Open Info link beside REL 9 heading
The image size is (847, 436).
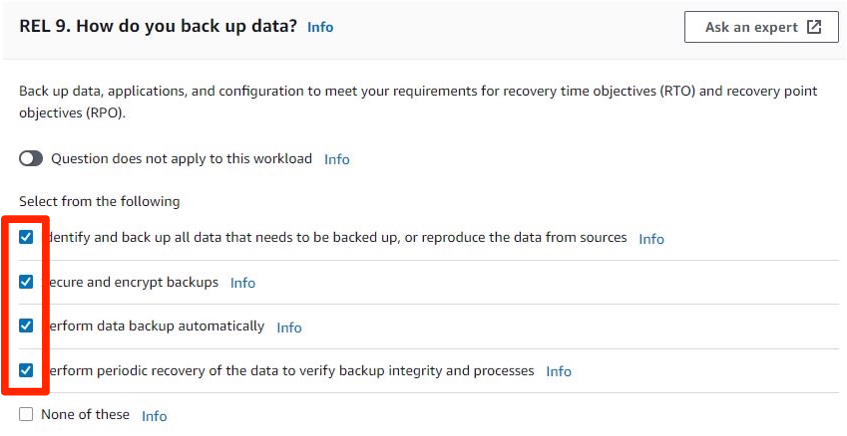(x=320, y=27)
